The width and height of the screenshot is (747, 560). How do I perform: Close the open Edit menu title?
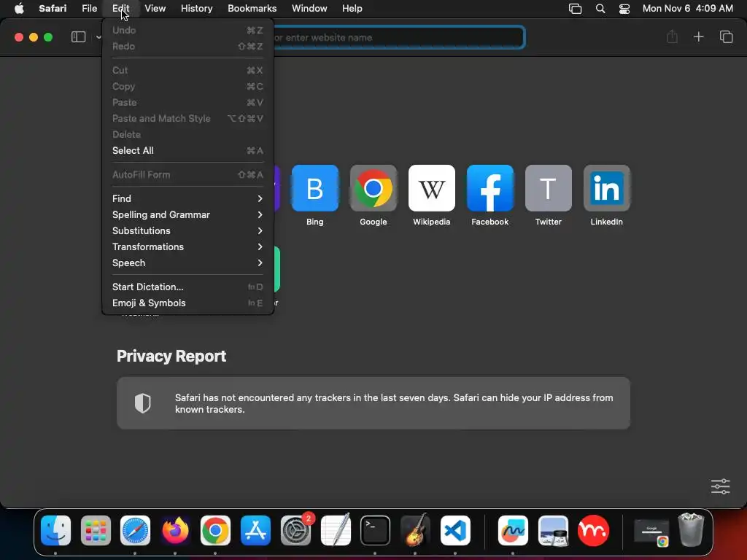(x=120, y=9)
